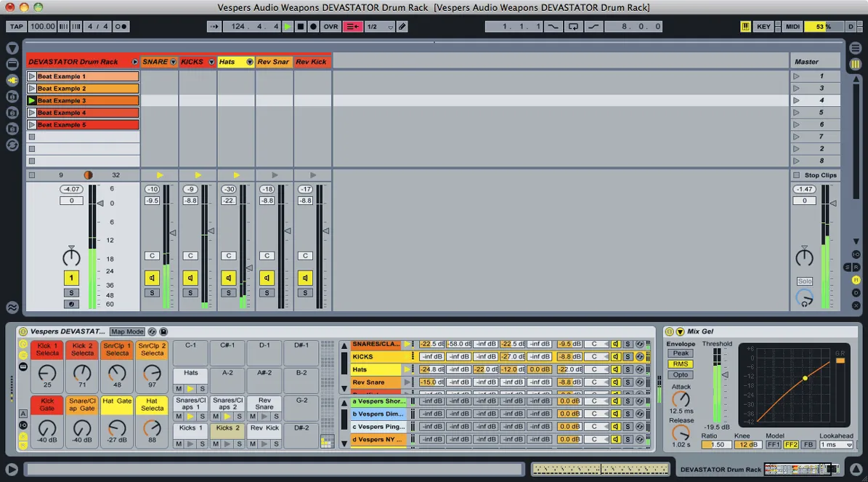868x482 pixels.
Task: Launch clip Beat Example 2
Action: tap(31, 89)
